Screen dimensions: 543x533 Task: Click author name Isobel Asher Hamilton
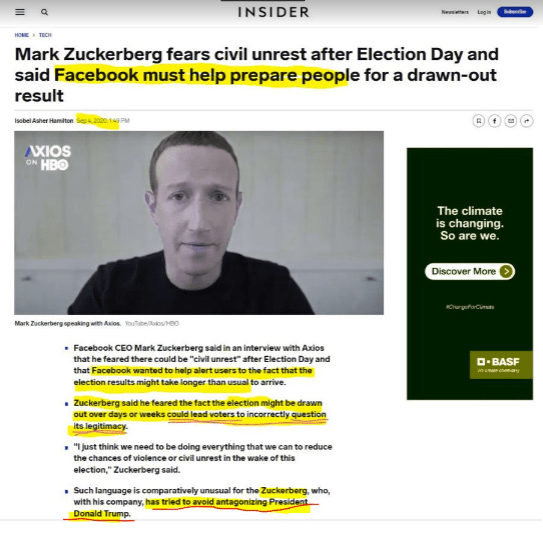(44, 121)
